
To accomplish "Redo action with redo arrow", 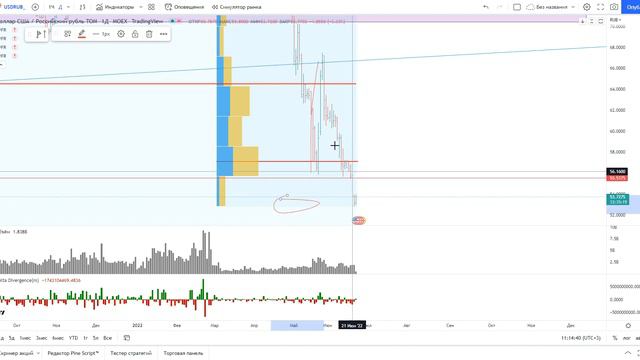I will pos(500,7).
